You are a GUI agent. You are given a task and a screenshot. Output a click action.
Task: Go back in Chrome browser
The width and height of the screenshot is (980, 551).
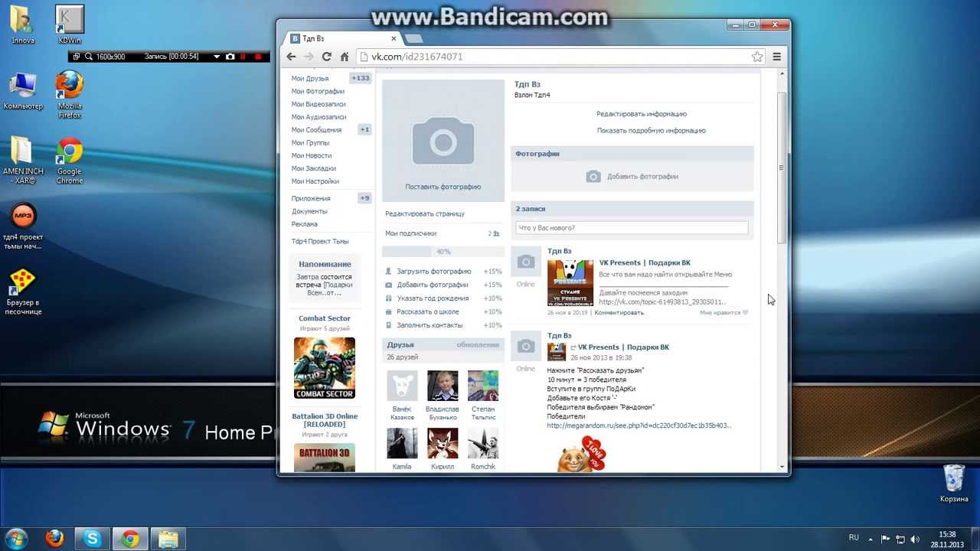pos(291,57)
